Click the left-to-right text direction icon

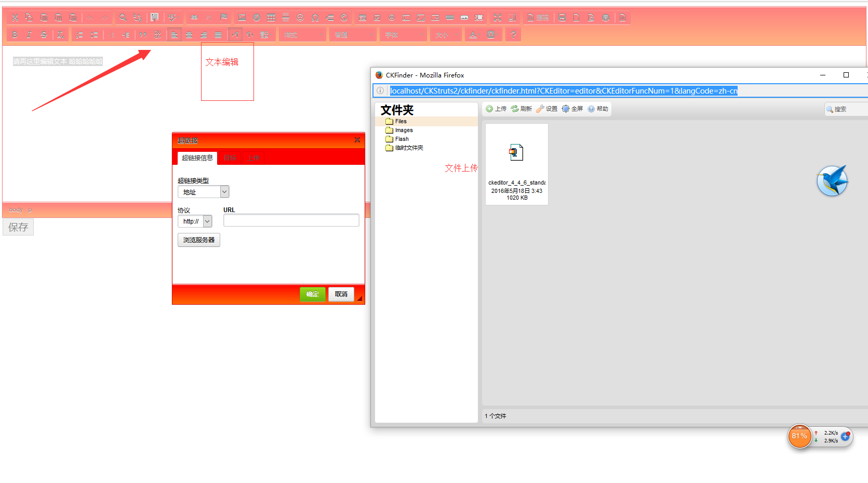(x=235, y=35)
